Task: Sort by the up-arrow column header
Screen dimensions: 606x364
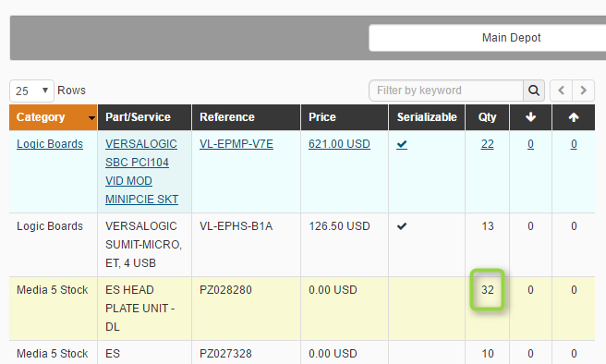Action: click(x=574, y=117)
